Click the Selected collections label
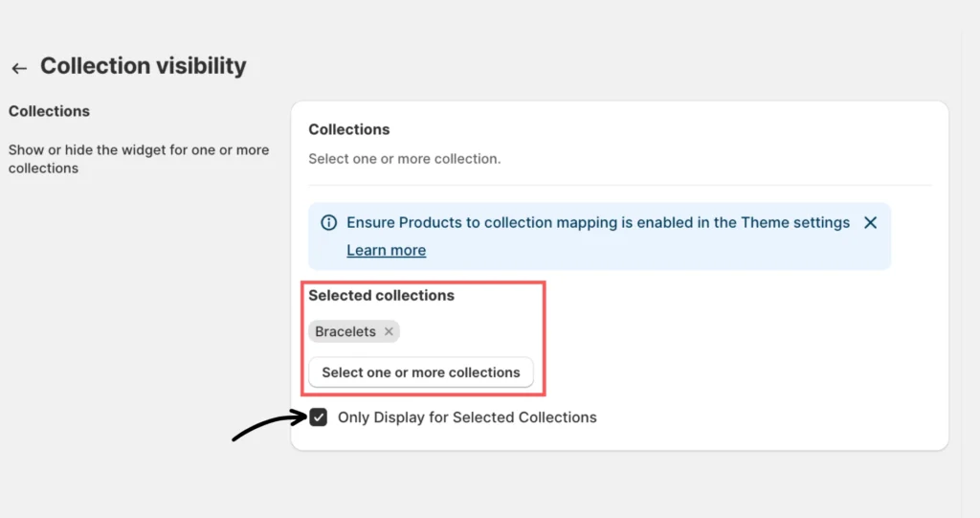Screen dimensions: 980x518 pyautogui.click(x=381, y=295)
